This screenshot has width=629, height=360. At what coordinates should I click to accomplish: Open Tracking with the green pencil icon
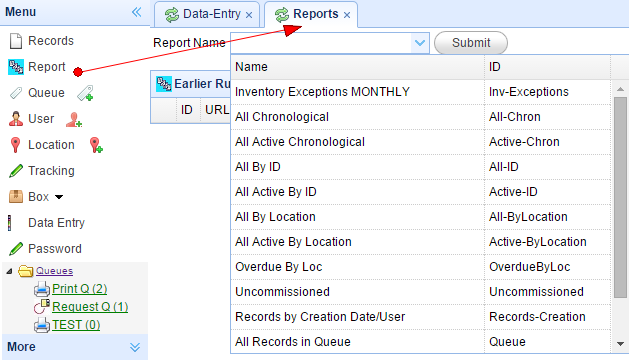pos(16,171)
